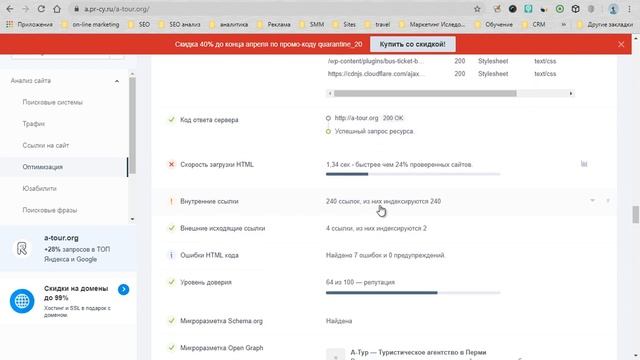Open the Другие закладки folder
Image resolution: width=640 pixels, height=360 pixels.
click(x=605, y=24)
